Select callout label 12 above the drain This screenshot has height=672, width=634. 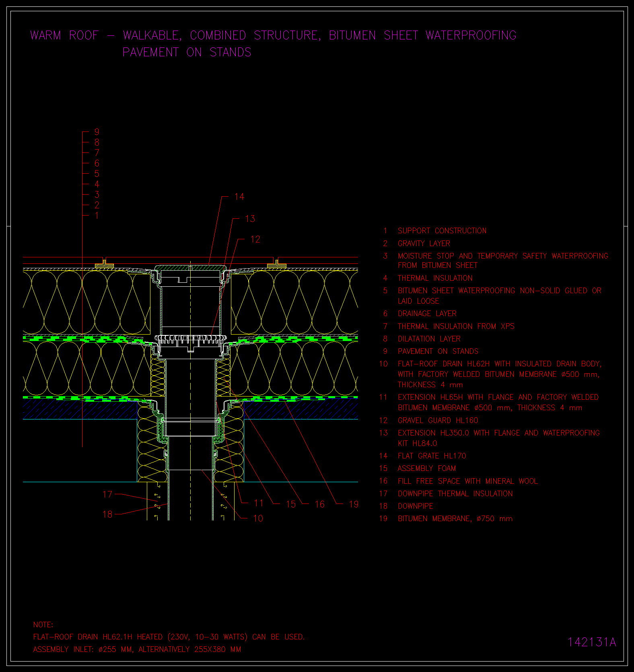pyautogui.click(x=255, y=240)
